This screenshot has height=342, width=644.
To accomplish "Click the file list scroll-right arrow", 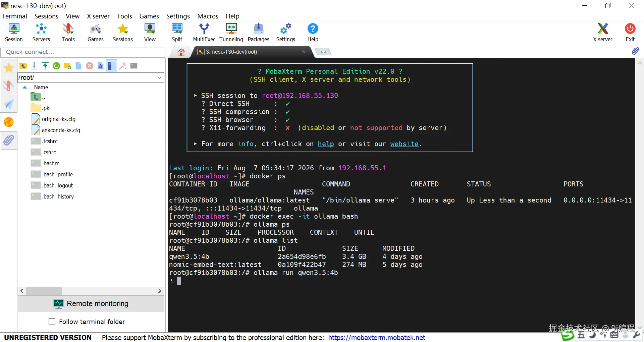I will (160, 291).
